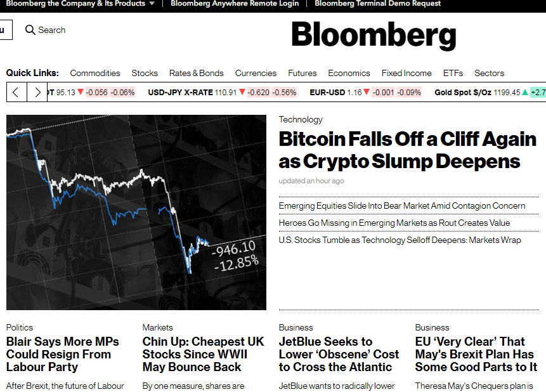Select the Technology category label
546x392 pixels.
[x=301, y=119]
